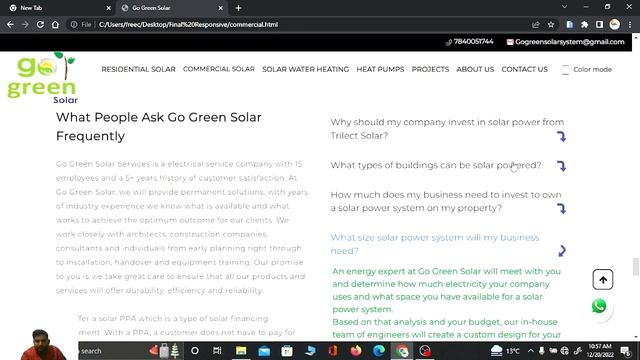
Task: Click the envelope icon in top bar
Action: click(510, 42)
